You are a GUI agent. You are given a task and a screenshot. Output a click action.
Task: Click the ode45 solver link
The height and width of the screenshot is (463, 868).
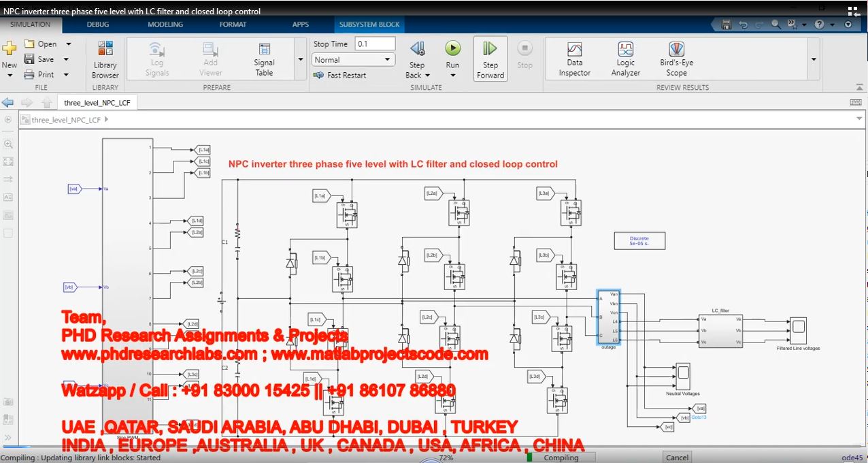[x=852, y=458]
